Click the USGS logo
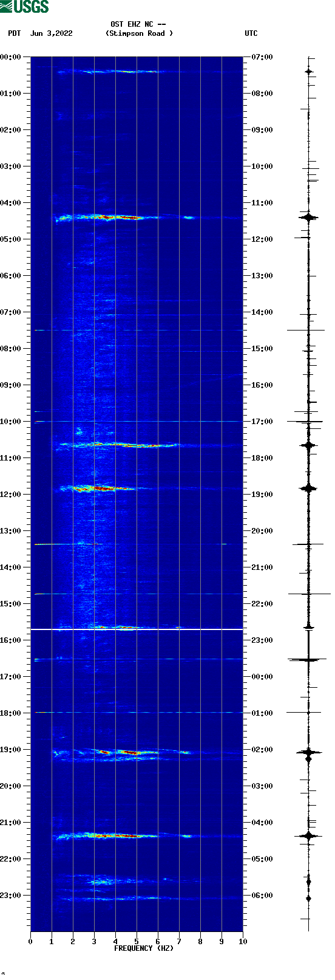The height and width of the screenshot is (980, 335). click(24, 7)
